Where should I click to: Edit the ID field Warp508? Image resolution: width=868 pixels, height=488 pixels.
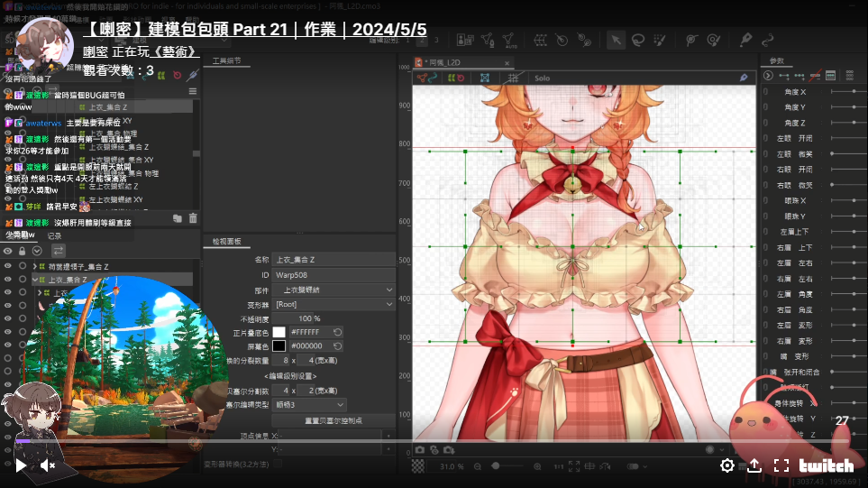click(x=333, y=275)
